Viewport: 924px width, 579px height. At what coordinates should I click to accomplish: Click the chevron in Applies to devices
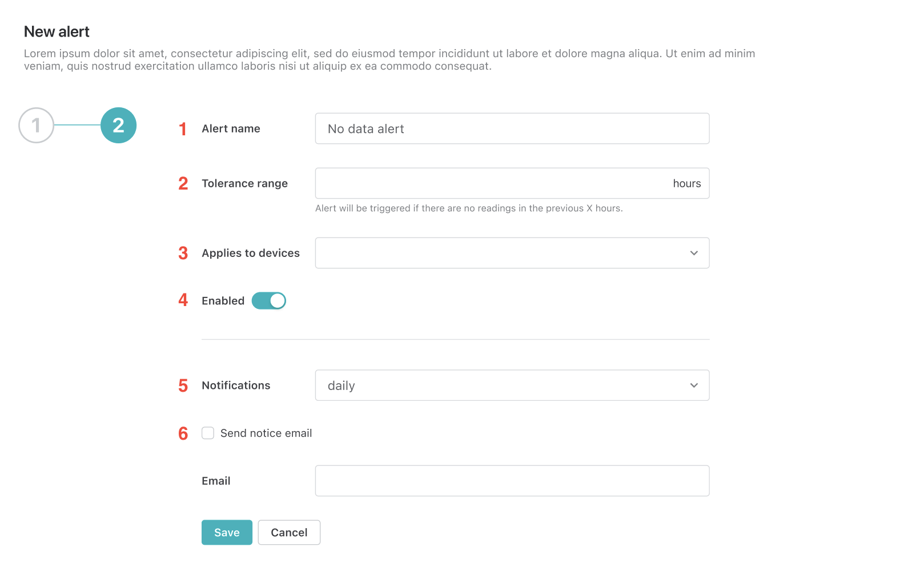tap(694, 253)
